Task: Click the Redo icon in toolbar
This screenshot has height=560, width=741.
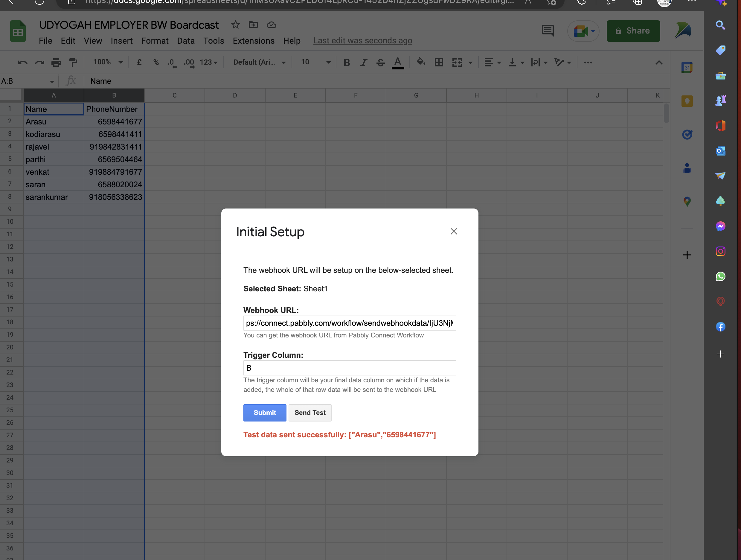Action: 39,62
